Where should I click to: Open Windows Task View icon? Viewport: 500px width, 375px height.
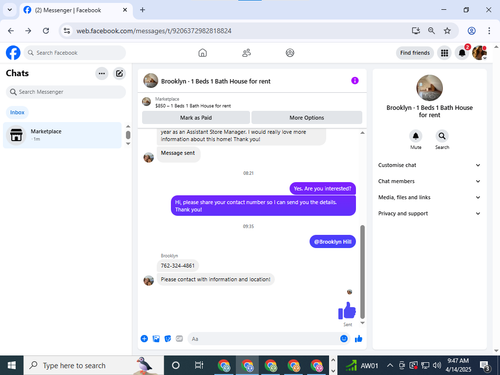coord(199,365)
